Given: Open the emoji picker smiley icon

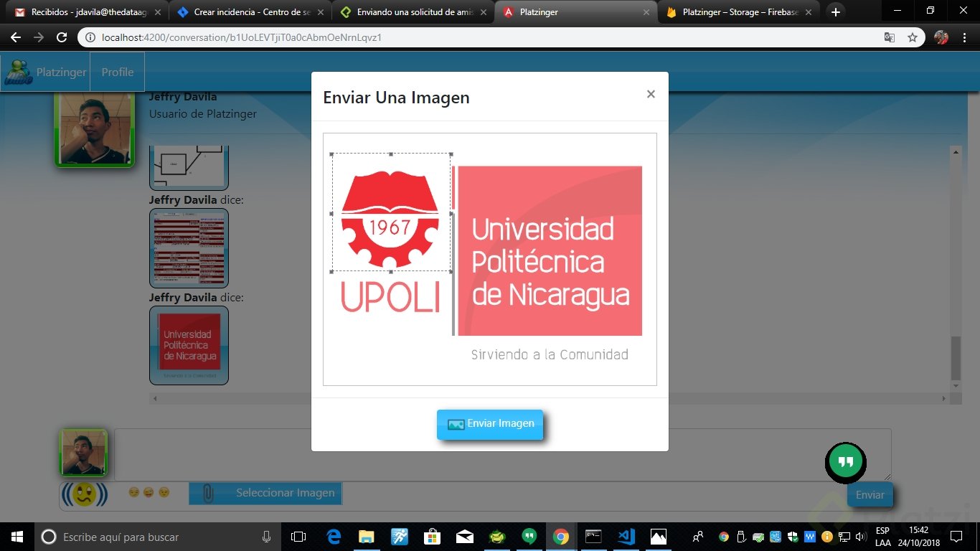Looking at the screenshot, I should coord(85,493).
